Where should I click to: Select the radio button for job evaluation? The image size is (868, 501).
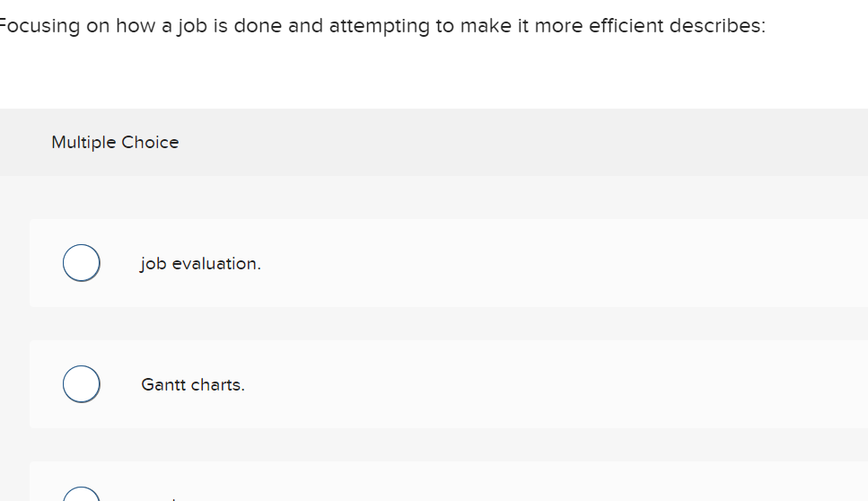pyautogui.click(x=81, y=263)
